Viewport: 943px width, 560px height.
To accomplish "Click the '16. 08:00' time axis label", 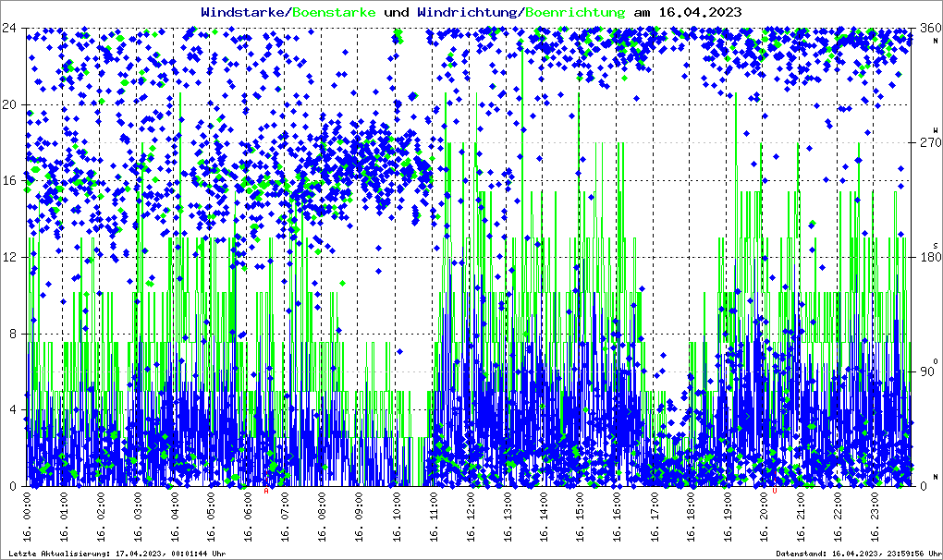I will coord(321,517).
